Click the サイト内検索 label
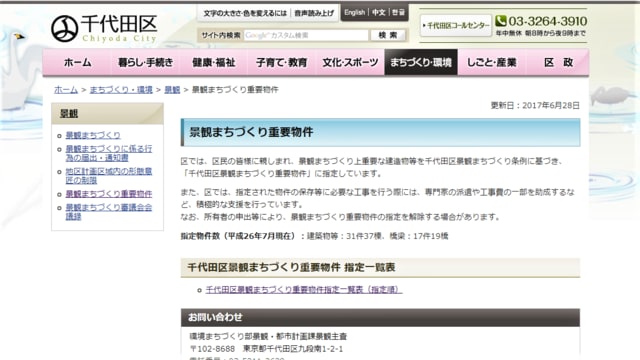 pyautogui.click(x=221, y=35)
